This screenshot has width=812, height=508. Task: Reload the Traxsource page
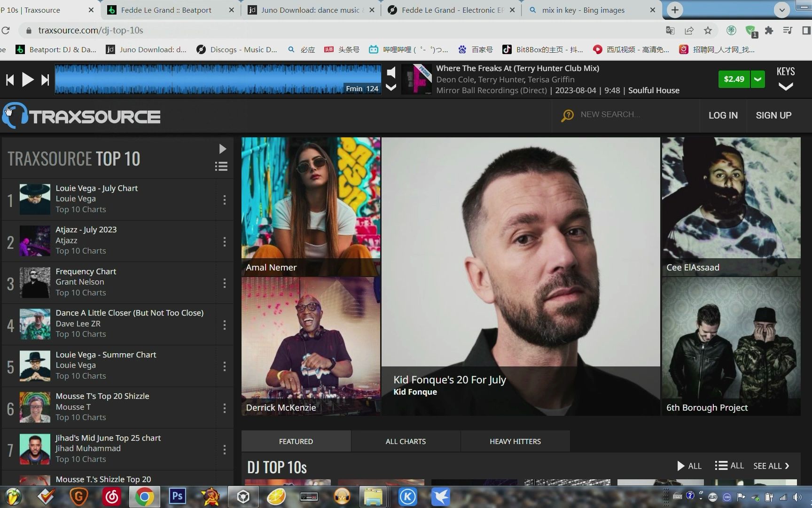6,31
